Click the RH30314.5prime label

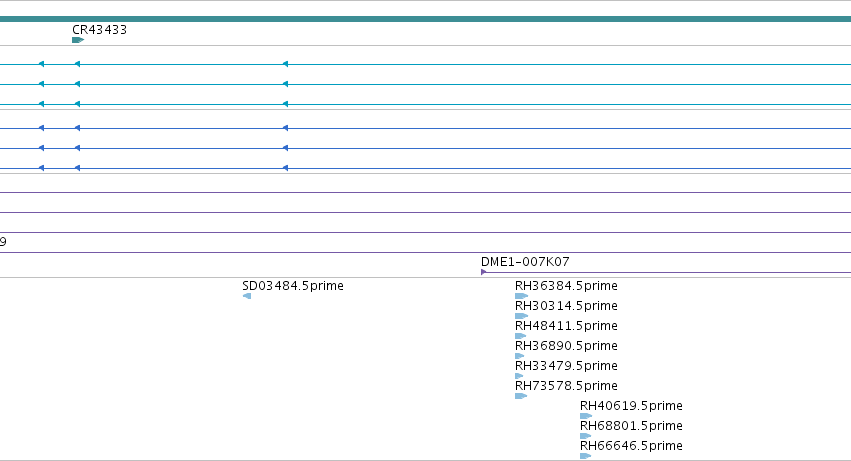566,306
